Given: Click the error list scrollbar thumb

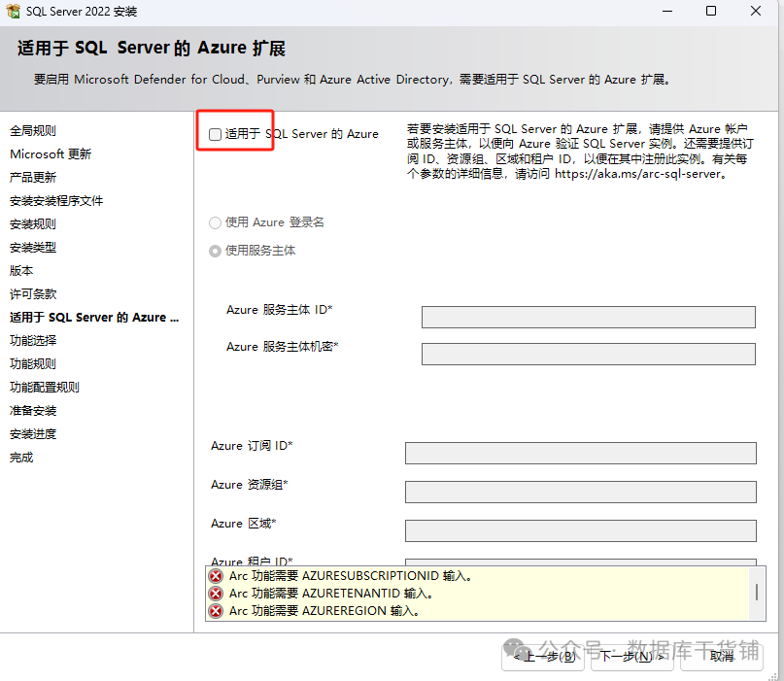Looking at the screenshot, I should 757,593.
